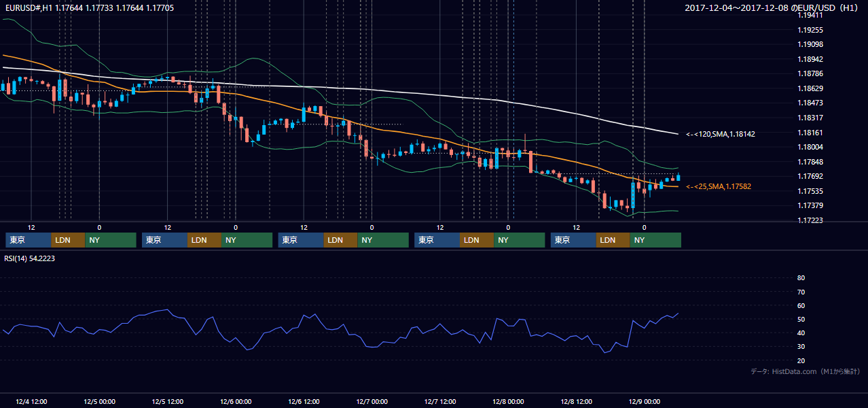This screenshot has height=408, width=868.
Task: Click the RSI 50 level label
Action: [801, 319]
